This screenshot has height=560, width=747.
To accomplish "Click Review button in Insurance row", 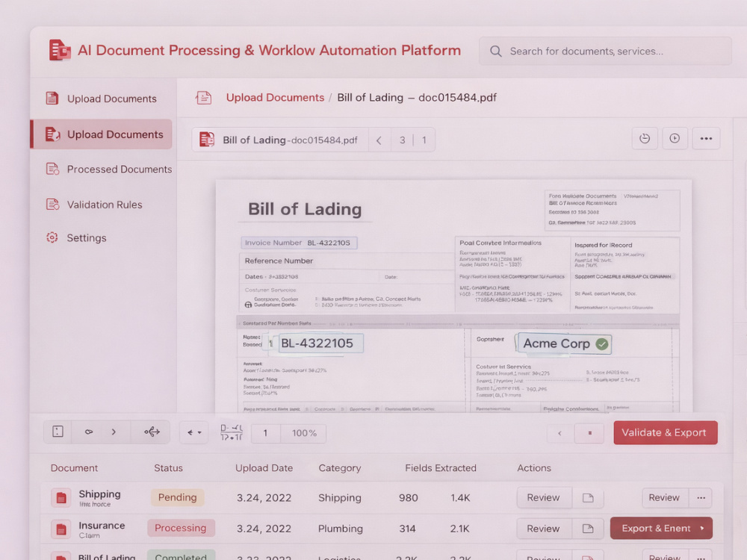I will click(x=544, y=529).
